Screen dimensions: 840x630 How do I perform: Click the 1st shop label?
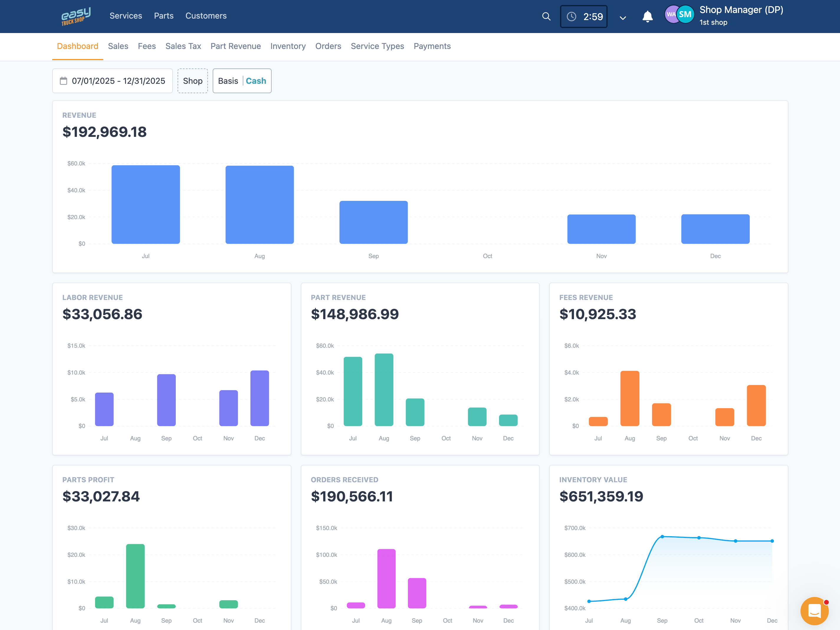point(713,22)
